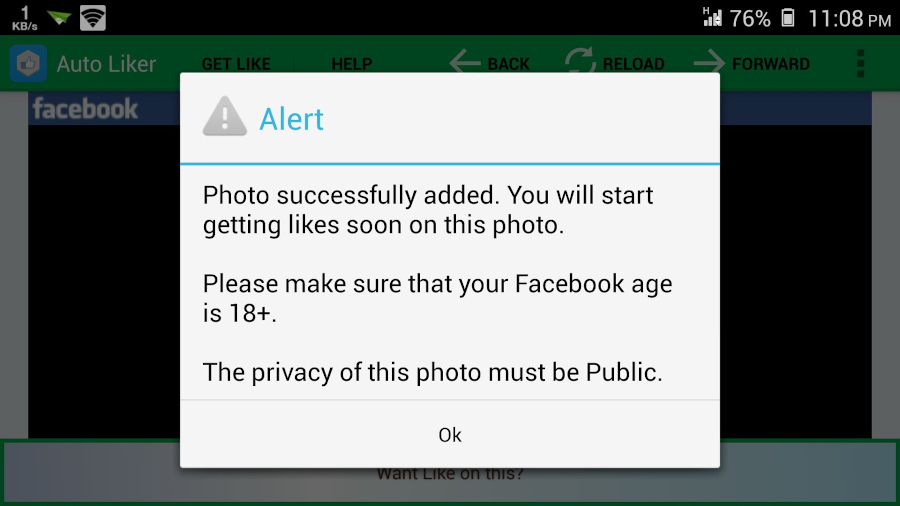Screen dimensions: 900x506
Task: Tap the signal strength icon in the status bar
Action: point(712,17)
